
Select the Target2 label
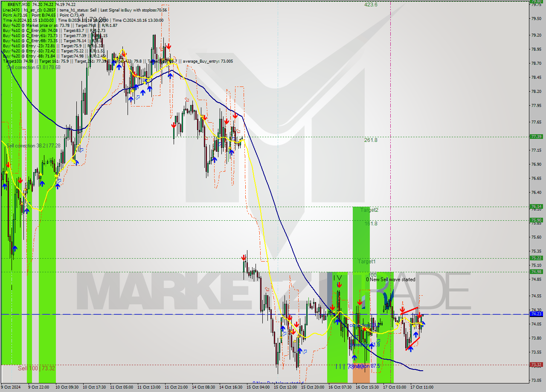point(369,210)
